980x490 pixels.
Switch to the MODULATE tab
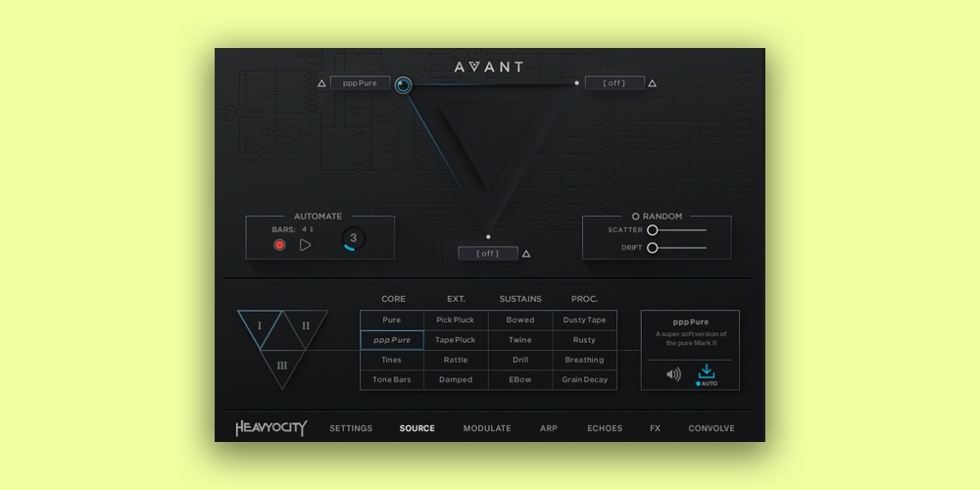tap(487, 428)
